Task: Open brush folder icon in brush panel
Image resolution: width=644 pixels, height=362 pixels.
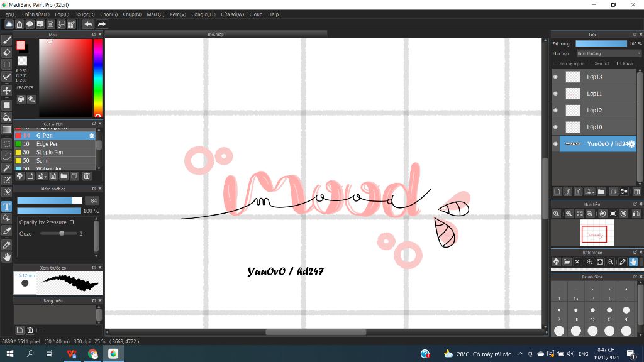Action: click(x=64, y=176)
